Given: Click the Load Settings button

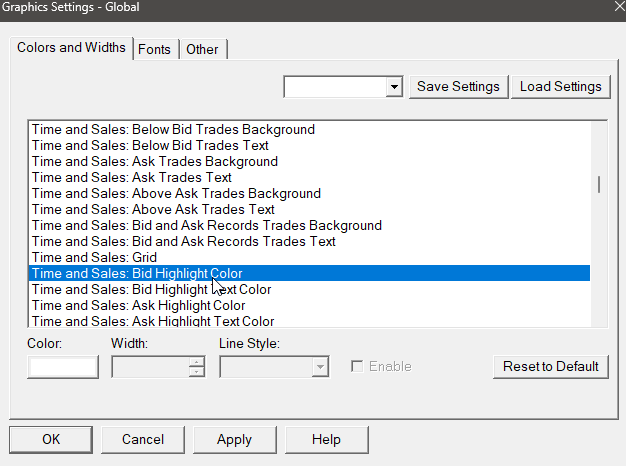Looking at the screenshot, I should click(x=561, y=86).
